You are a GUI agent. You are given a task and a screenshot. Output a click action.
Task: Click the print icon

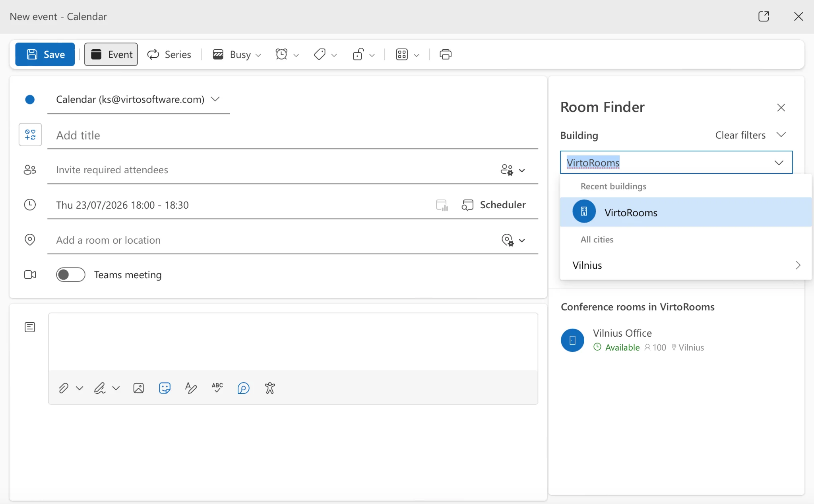pos(446,54)
